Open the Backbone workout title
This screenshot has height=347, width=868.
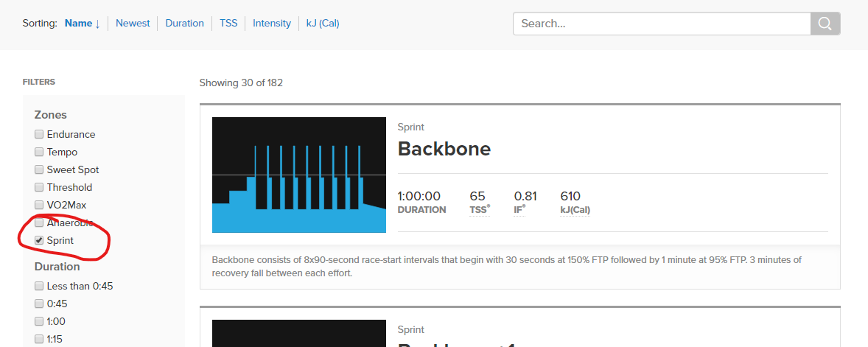[444, 149]
